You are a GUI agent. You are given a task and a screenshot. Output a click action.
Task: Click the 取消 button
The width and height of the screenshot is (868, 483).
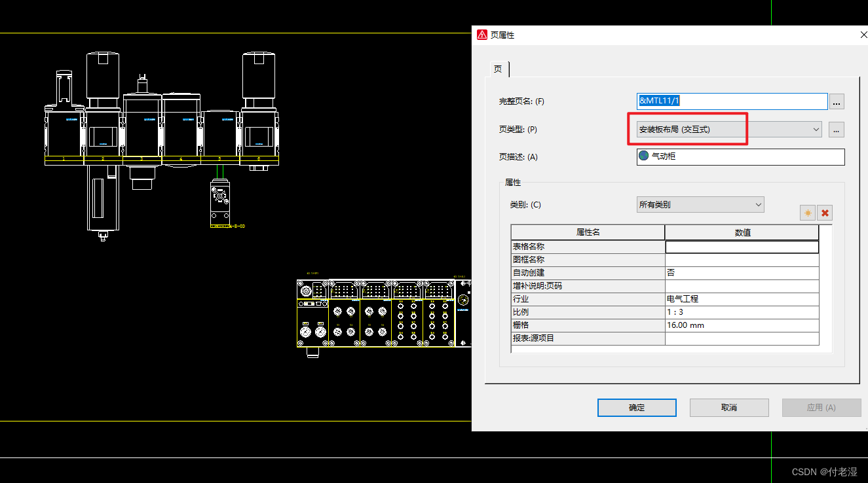(728, 407)
